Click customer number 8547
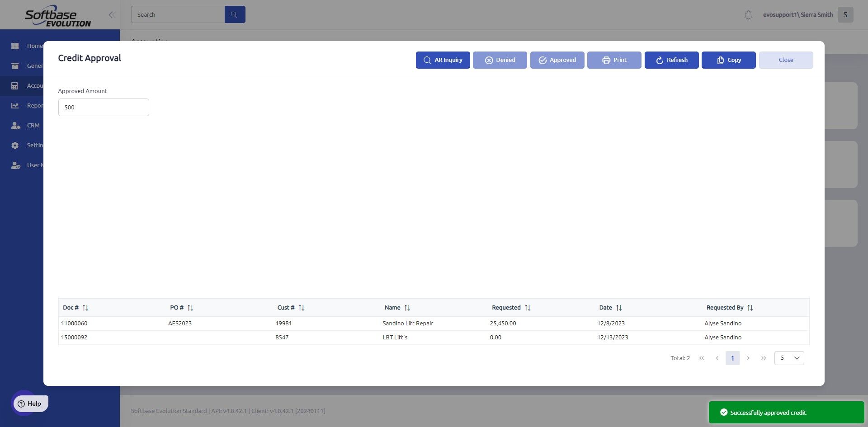The height and width of the screenshot is (427, 868). point(282,338)
